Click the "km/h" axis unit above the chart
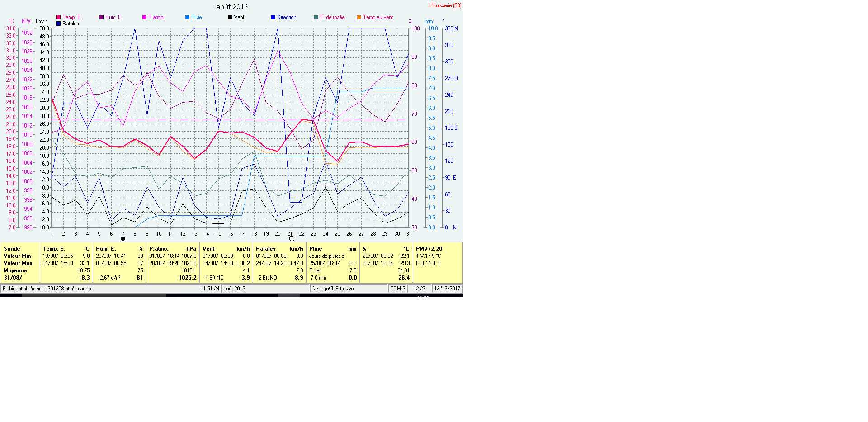Image resolution: width=868 pixels, height=422 pixels. point(42,21)
